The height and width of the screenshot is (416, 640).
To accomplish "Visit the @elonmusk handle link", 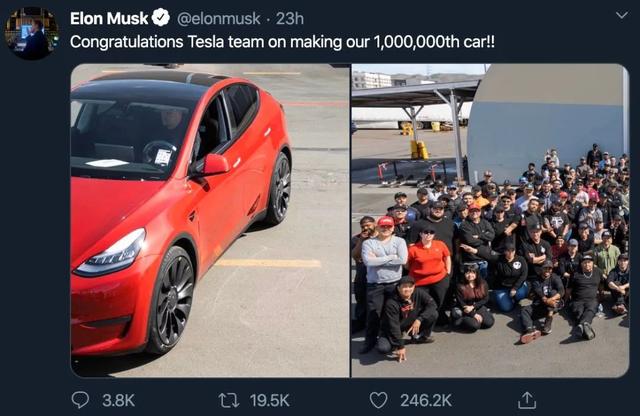I will click(218, 18).
